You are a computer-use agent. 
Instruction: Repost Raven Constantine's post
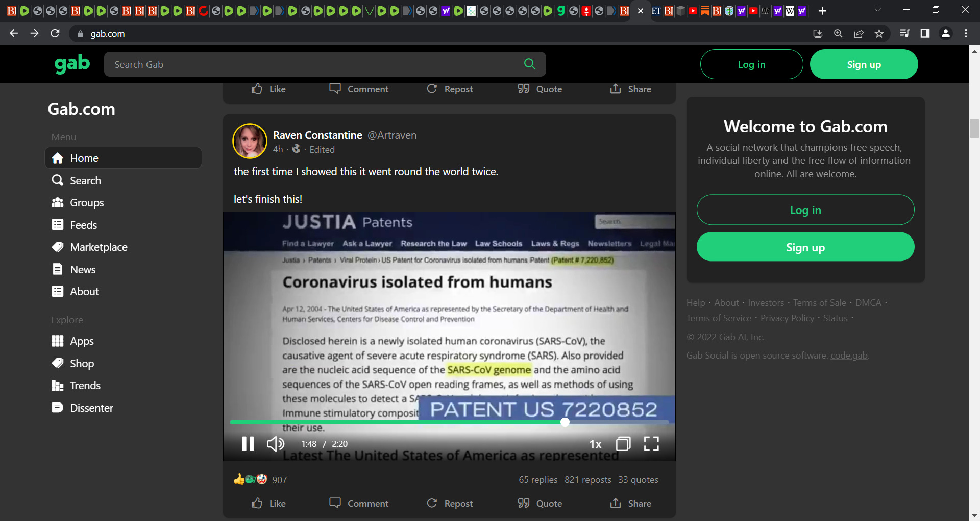(450, 503)
